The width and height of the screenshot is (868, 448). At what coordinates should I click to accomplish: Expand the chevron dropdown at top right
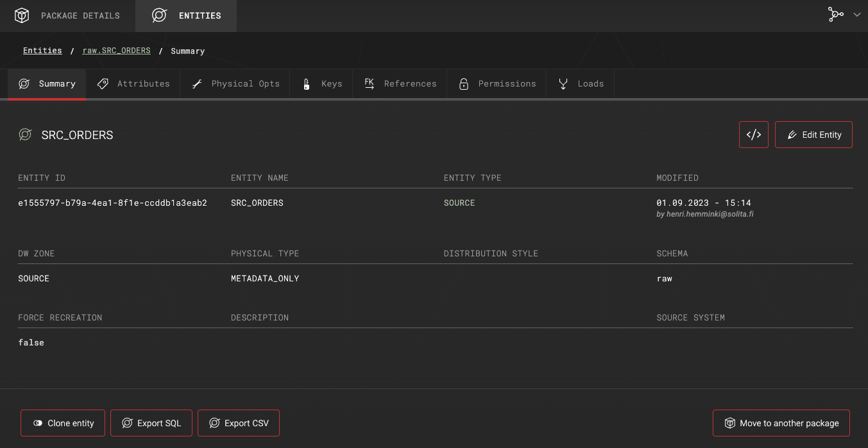(x=857, y=14)
